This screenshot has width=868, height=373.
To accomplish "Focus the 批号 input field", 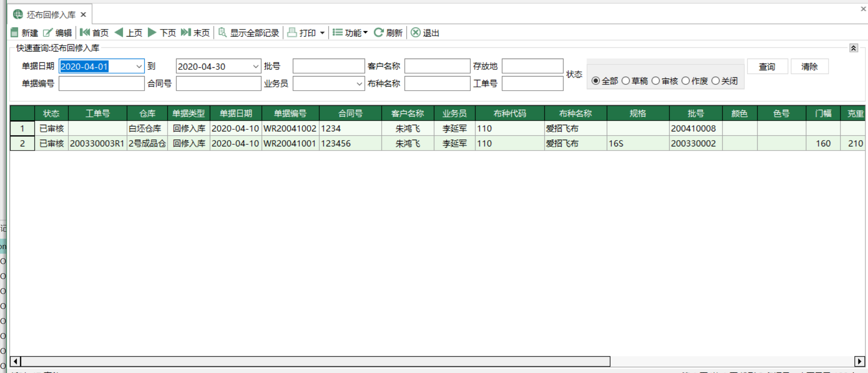I will [x=329, y=66].
